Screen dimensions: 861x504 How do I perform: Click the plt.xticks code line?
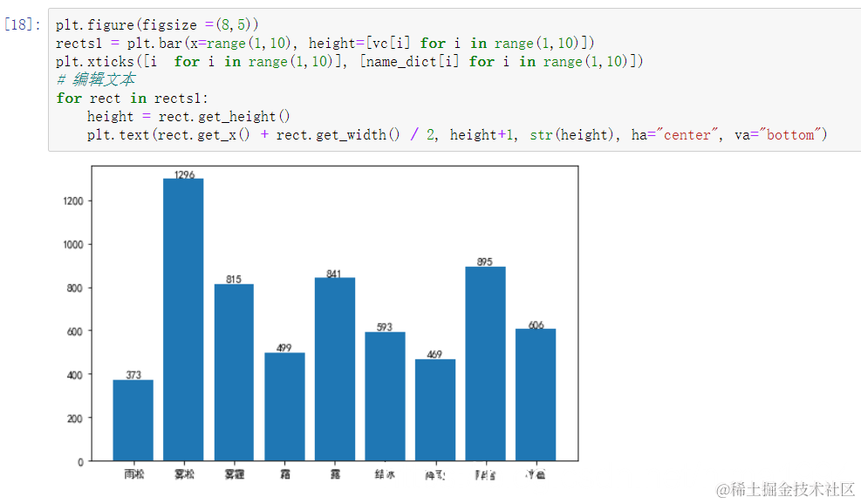coord(349,62)
